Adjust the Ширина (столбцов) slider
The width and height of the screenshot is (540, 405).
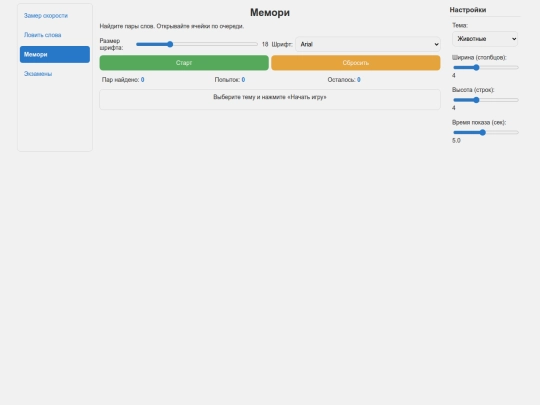coord(486,68)
